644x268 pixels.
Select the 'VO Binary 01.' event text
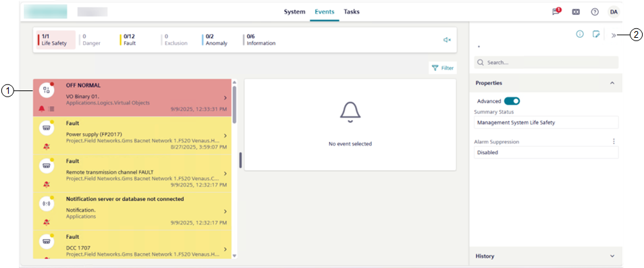[82, 97]
